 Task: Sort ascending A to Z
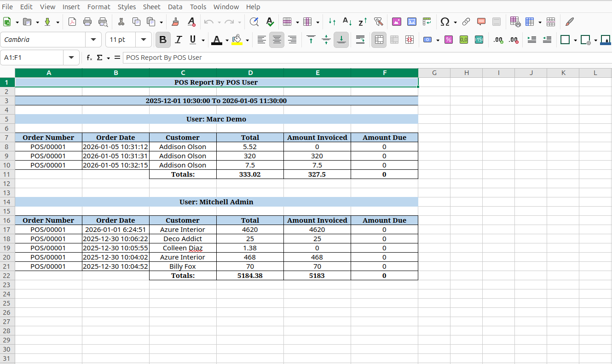point(348,22)
